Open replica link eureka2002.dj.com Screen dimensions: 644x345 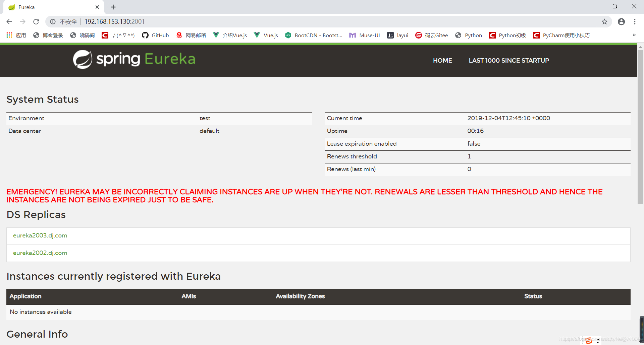click(40, 253)
